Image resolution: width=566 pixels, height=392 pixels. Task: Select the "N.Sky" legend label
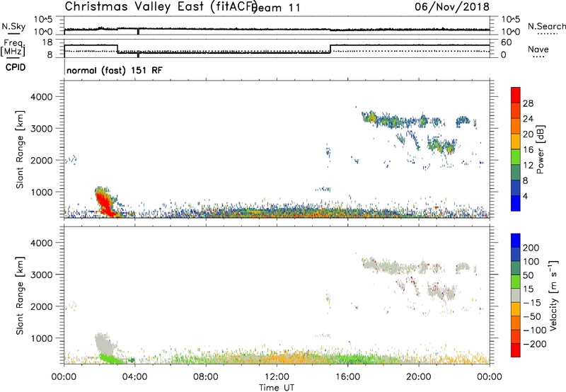pos(13,26)
